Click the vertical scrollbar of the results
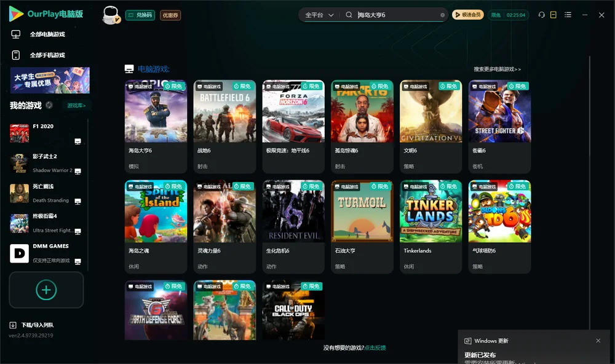Viewport: 615px width, 364px height. 590,192
